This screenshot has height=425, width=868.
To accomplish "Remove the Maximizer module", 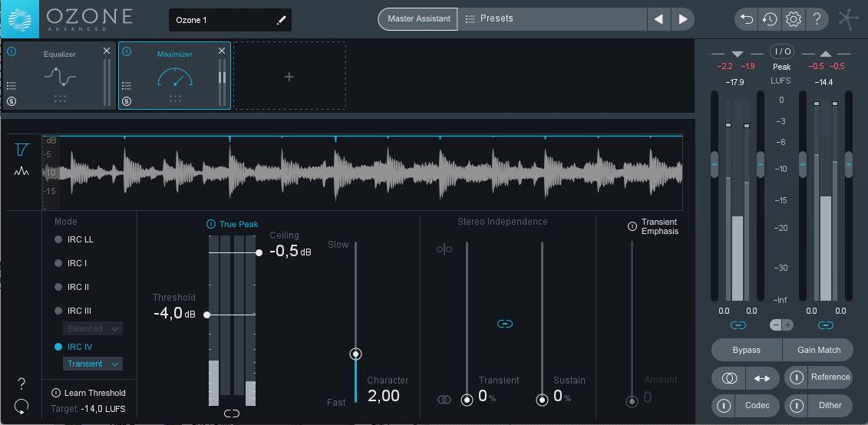I will click(x=222, y=51).
